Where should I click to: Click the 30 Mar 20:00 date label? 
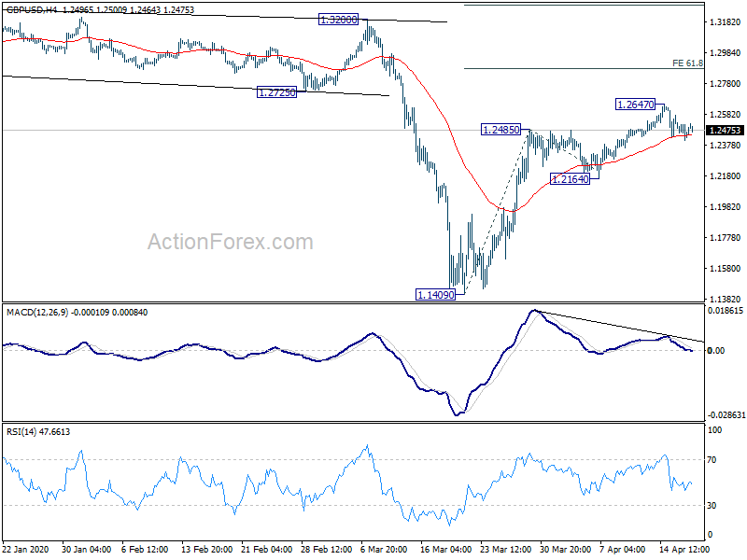click(566, 549)
